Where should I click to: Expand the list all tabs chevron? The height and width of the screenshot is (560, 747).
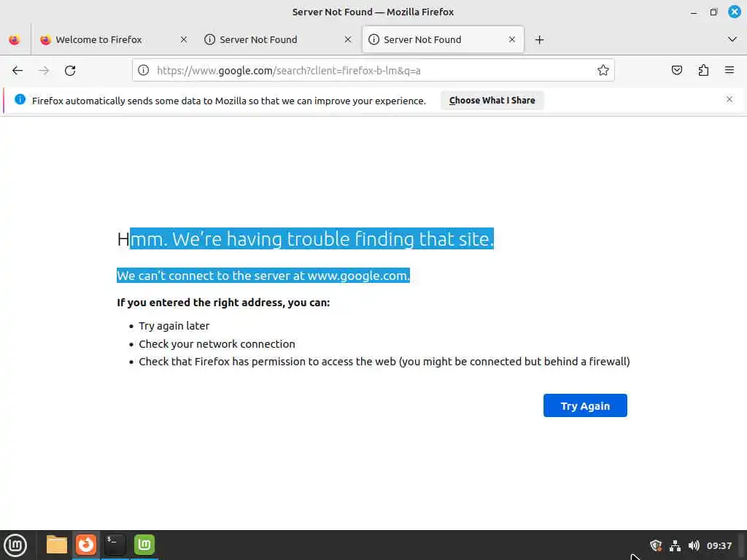732,39
